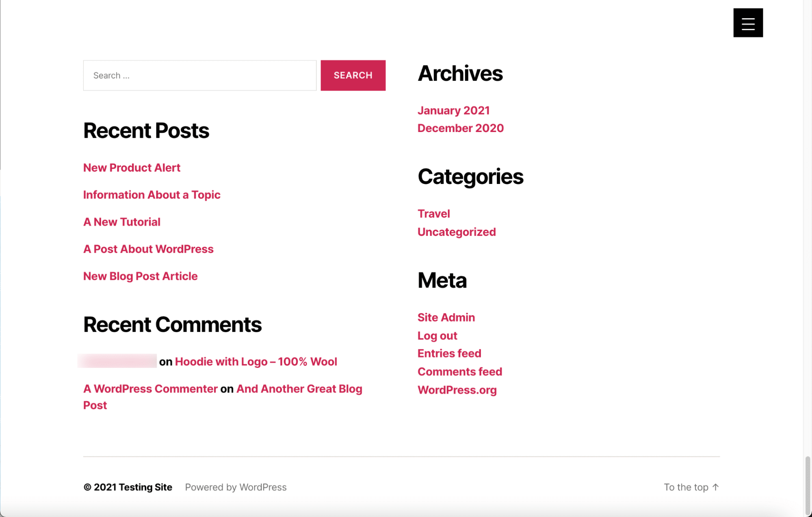812x517 pixels.
Task: Toggle the Recent Comments section
Action: pyautogui.click(x=172, y=324)
